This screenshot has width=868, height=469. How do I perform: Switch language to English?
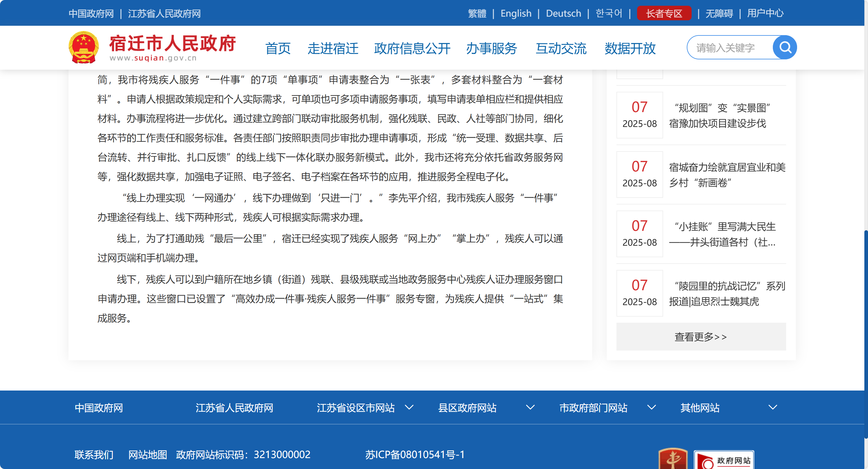click(x=516, y=13)
